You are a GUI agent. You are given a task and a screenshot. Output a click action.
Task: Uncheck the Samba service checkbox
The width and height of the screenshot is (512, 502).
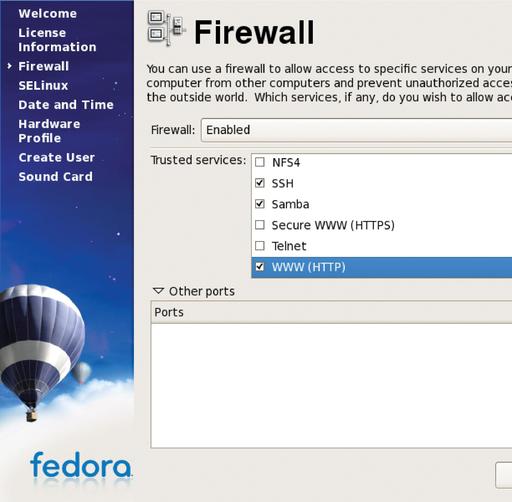[x=260, y=204]
